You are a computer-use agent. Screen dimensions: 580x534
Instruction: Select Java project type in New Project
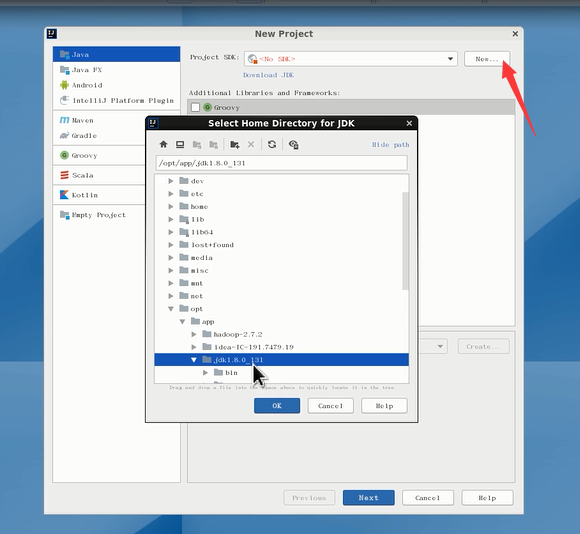point(117,54)
